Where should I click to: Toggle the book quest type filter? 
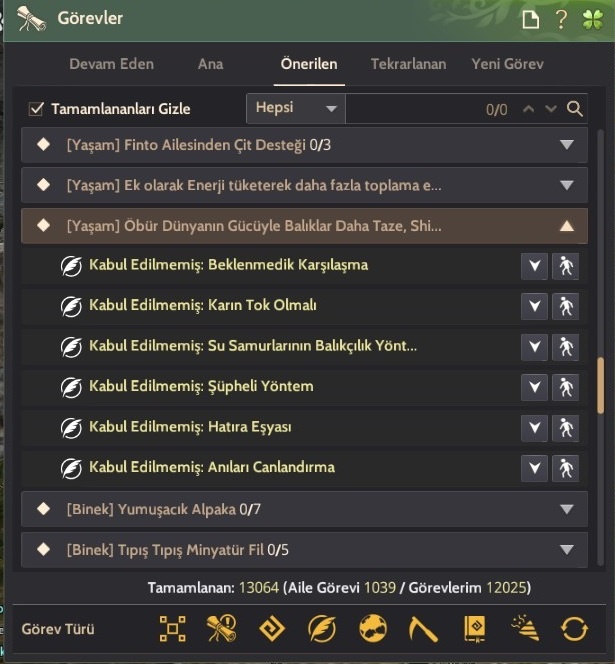(x=475, y=629)
